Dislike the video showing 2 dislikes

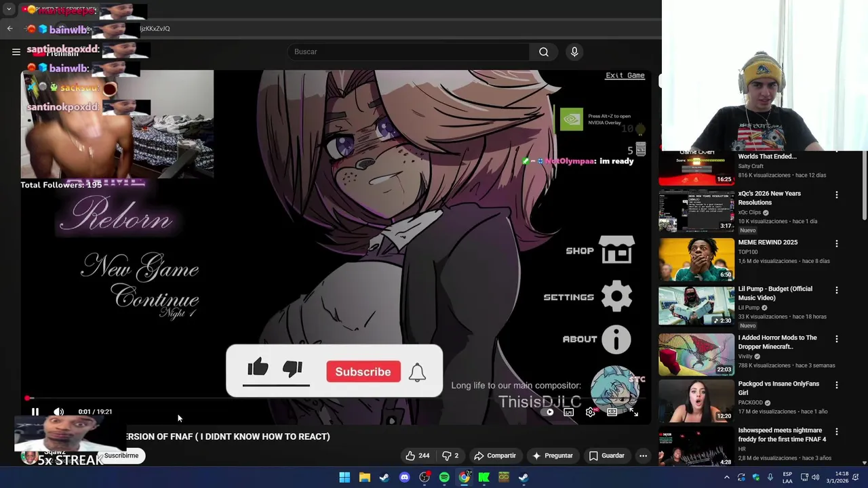(x=450, y=455)
